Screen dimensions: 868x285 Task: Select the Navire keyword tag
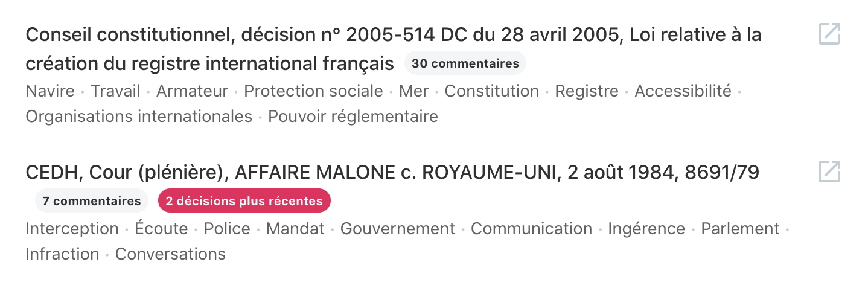coord(50,91)
